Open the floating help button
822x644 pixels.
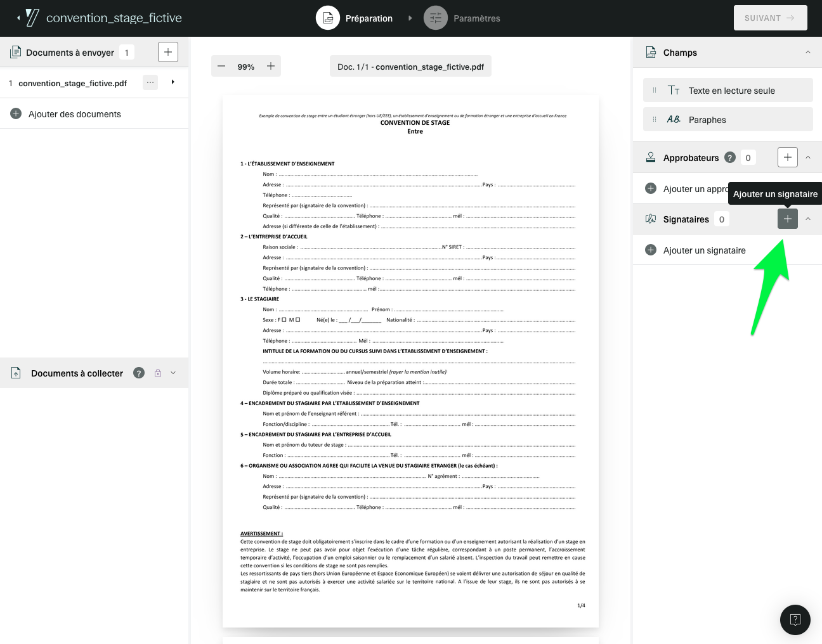coord(795,620)
